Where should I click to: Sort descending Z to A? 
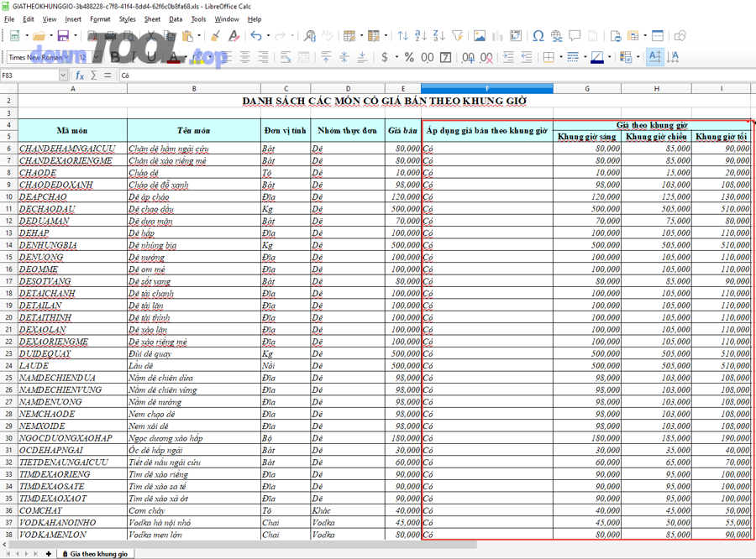[x=439, y=35]
